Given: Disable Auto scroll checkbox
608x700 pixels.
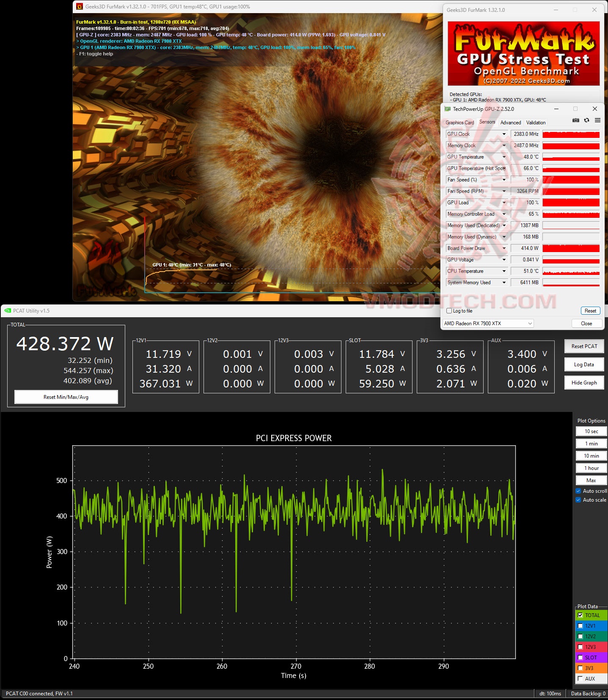Looking at the screenshot, I should (578, 491).
